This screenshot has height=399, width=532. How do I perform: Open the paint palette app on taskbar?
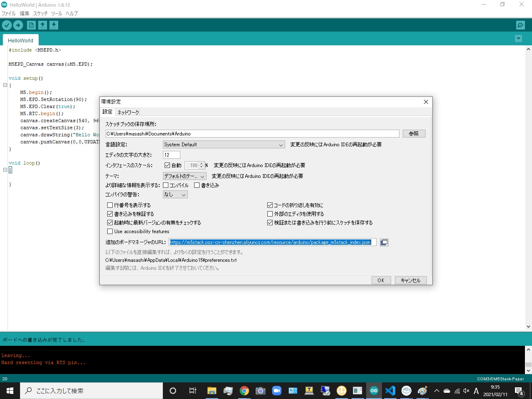coord(423,391)
